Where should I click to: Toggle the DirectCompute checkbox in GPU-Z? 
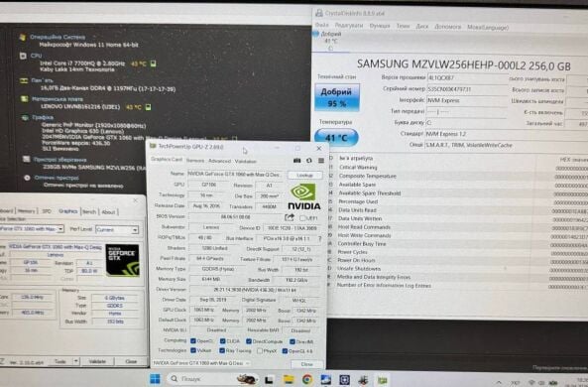pyautogui.click(x=249, y=341)
